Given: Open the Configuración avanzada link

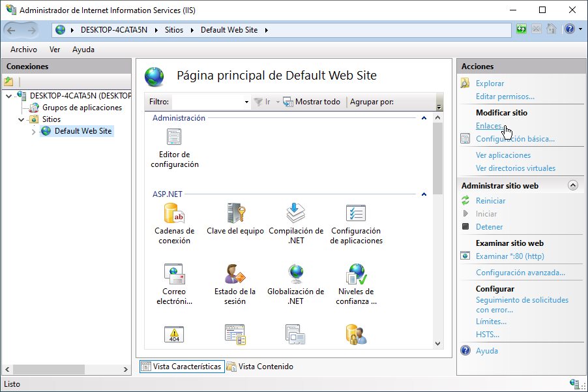Looking at the screenshot, I should click(x=520, y=273).
